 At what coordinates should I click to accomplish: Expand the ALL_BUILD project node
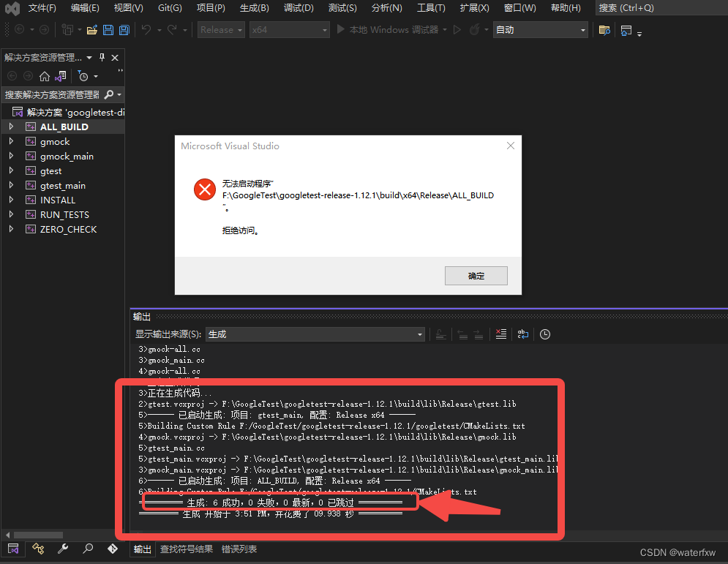(x=11, y=127)
